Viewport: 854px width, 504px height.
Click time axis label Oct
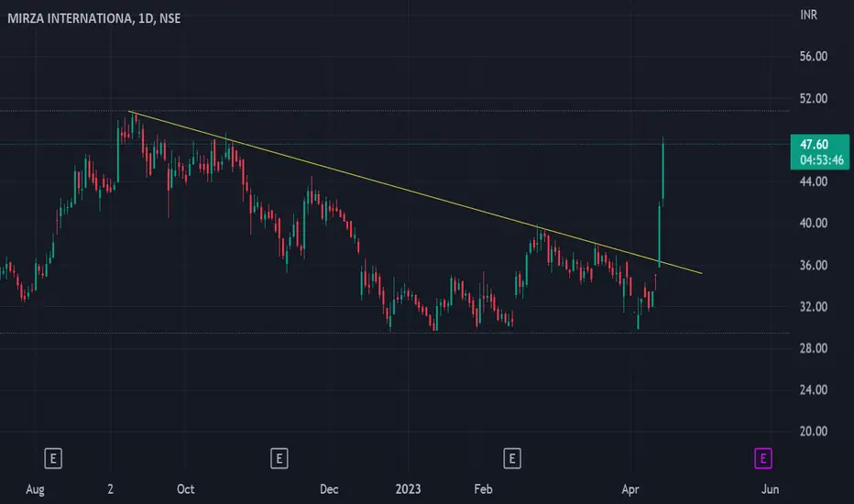tap(185, 489)
